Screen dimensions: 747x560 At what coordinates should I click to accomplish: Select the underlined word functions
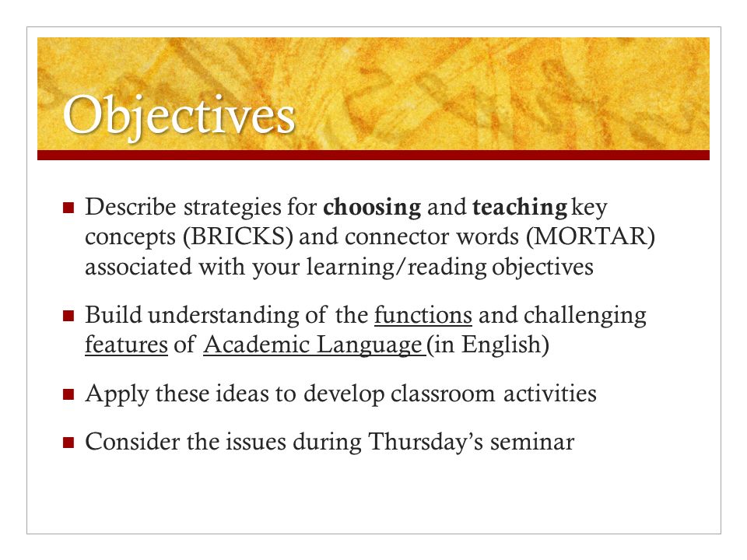(423, 315)
